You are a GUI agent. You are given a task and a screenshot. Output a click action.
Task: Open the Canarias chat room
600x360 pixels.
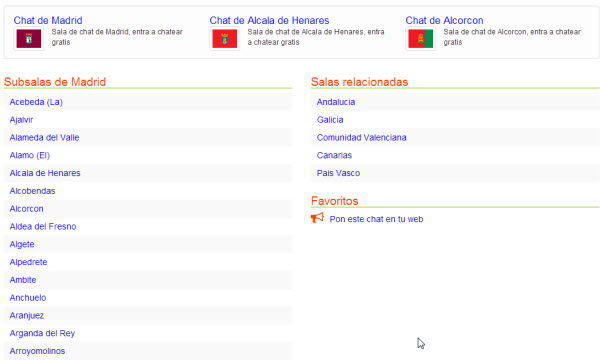[334, 155]
